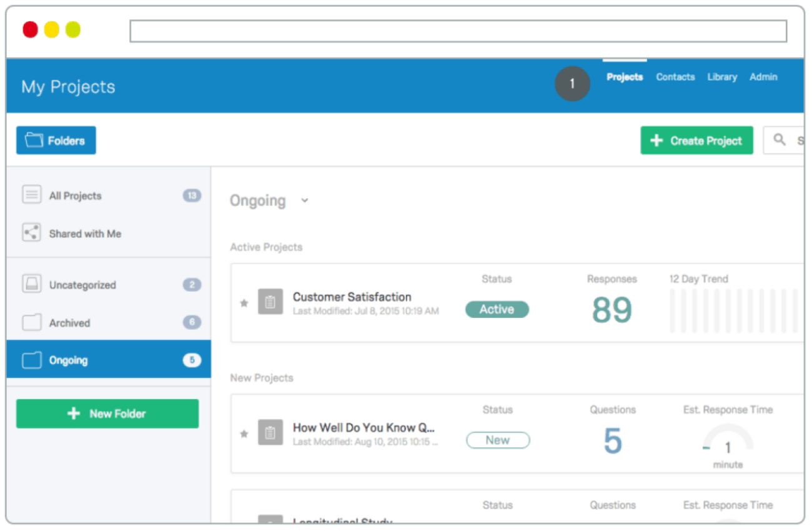Click the folder icon on the Folders button
Image resolution: width=812 pixels, height=531 pixels.
coord(34,140)
